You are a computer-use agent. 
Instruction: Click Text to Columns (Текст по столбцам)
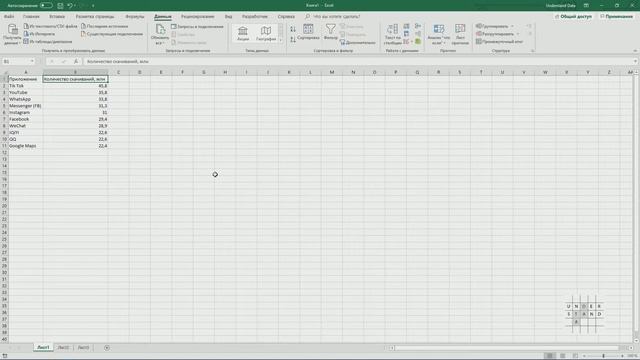(393, 34)
